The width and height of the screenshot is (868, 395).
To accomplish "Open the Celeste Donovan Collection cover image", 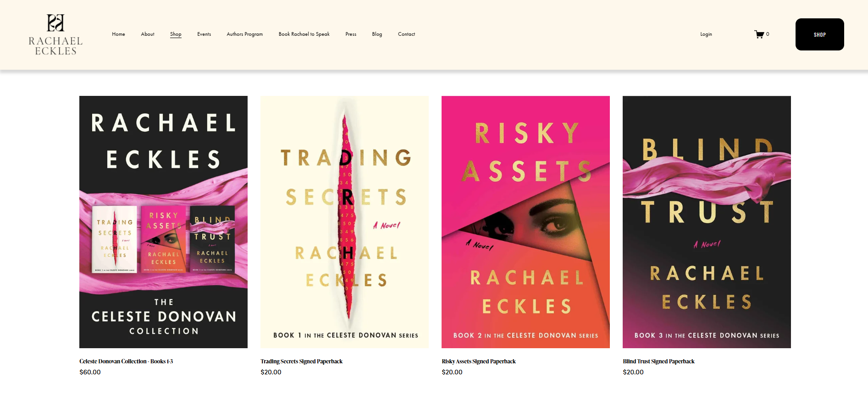I will (163, 222).
